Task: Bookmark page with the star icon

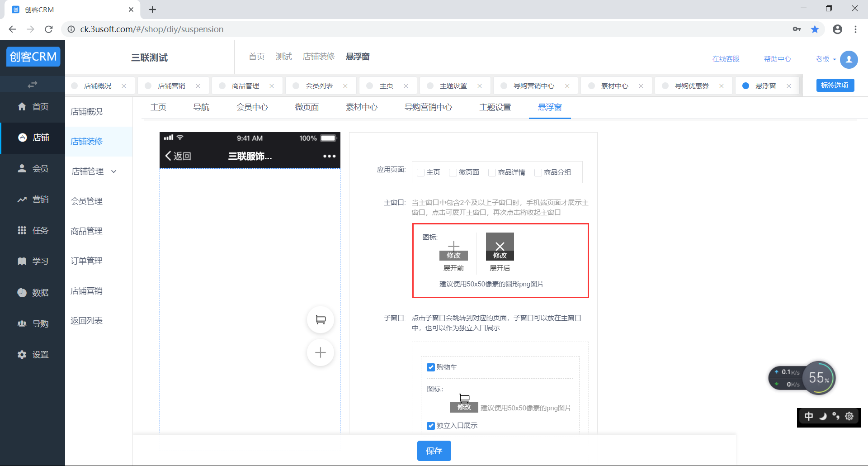Action: click(815, 29)
